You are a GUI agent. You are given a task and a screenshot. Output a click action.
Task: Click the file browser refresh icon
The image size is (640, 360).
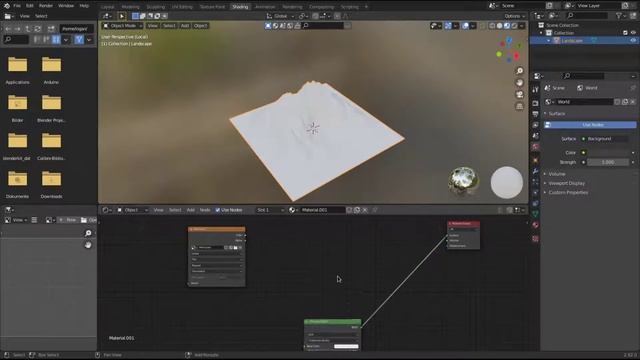[38, 29]
